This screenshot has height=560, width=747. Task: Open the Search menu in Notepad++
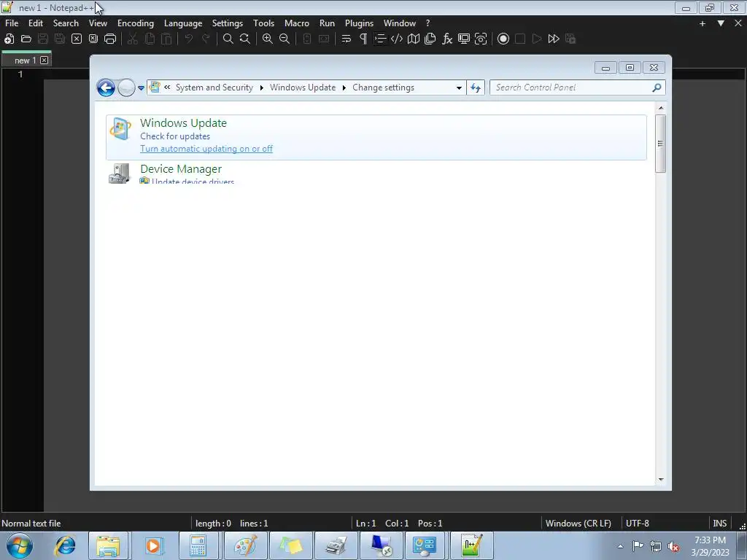pos(66,23)
